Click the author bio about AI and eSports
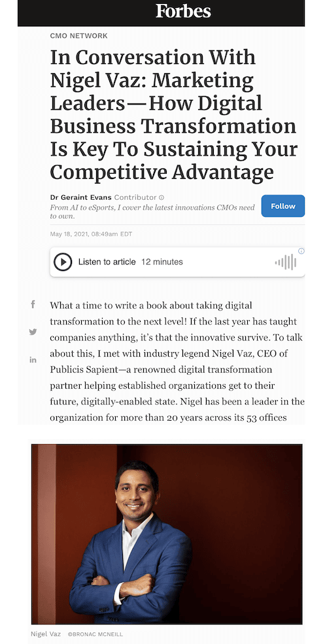 tap(152, 212)
